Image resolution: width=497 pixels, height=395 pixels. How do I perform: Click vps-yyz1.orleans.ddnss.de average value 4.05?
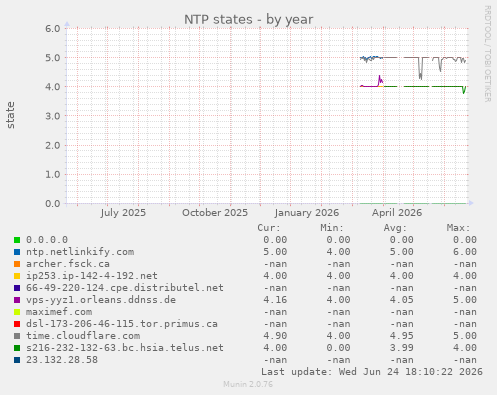(x=402, y=300)
